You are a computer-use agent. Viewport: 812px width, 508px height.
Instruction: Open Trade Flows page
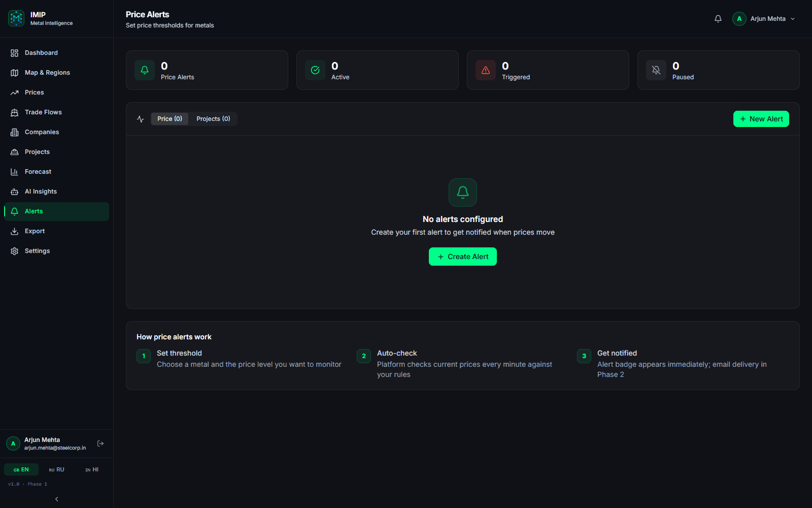(x=56, y=112)
